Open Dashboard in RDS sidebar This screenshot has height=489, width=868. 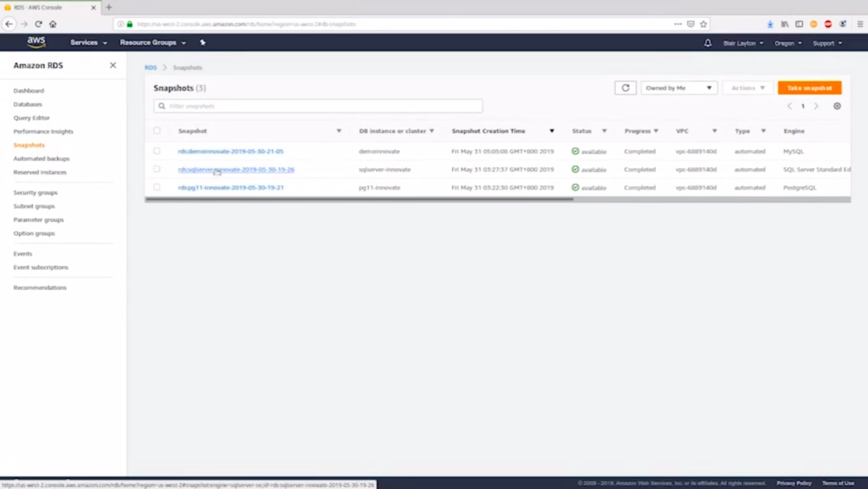coord(29,90)
